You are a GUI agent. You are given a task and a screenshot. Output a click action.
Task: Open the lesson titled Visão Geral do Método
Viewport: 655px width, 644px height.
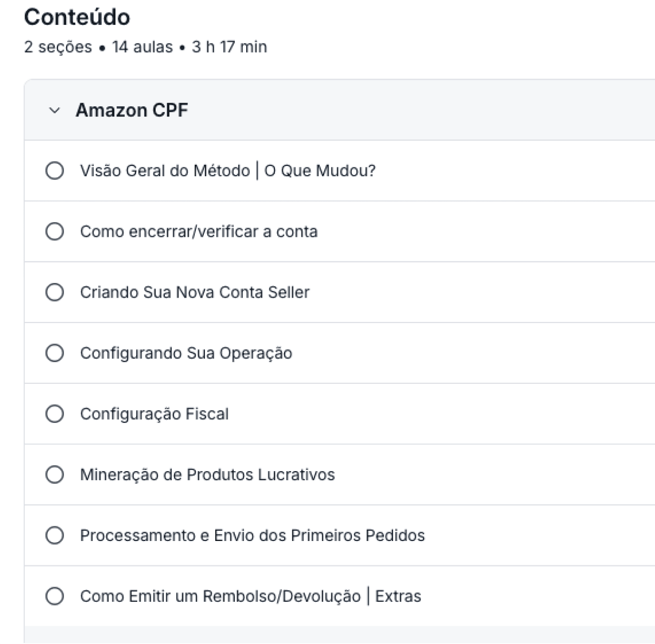click(x=227, y=171)
